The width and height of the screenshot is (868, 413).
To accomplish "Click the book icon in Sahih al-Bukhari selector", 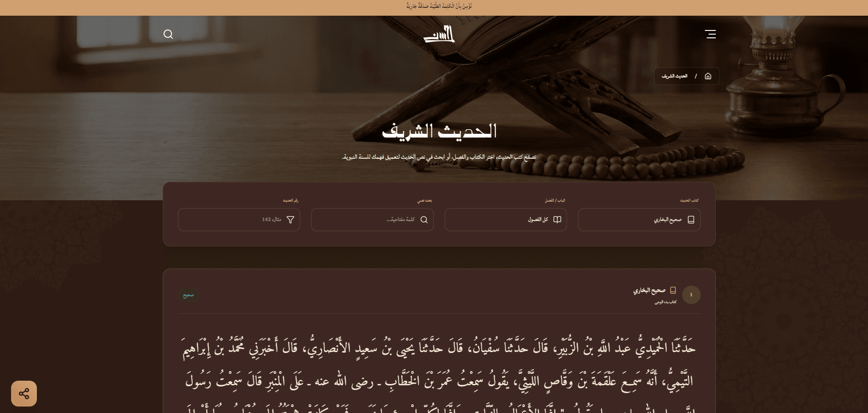I will [691, 220].
